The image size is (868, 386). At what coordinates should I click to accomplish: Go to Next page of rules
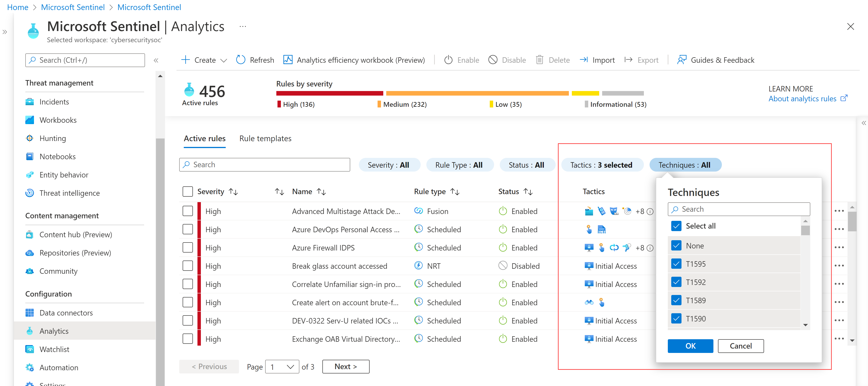point(346,366)
